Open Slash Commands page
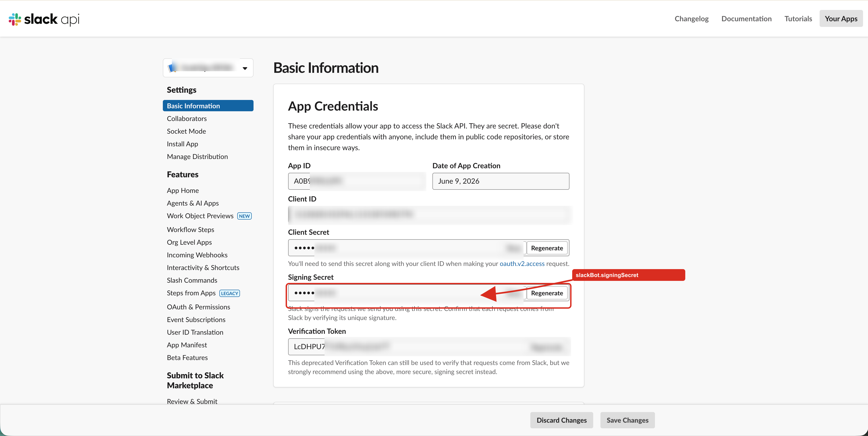The height and width of the screenshot is (436, 868). (192, 280)
